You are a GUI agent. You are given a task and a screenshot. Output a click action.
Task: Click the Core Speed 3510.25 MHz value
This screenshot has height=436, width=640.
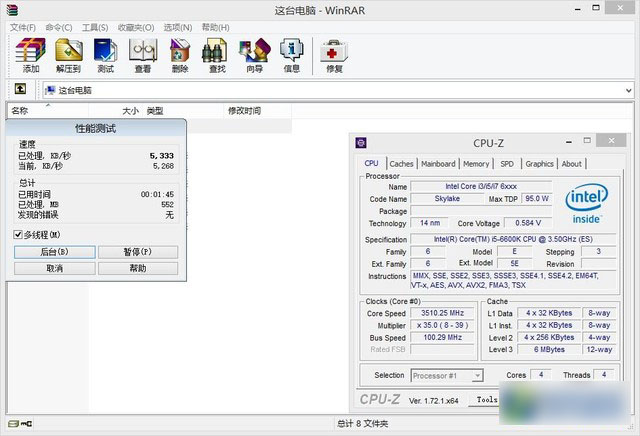442,313
